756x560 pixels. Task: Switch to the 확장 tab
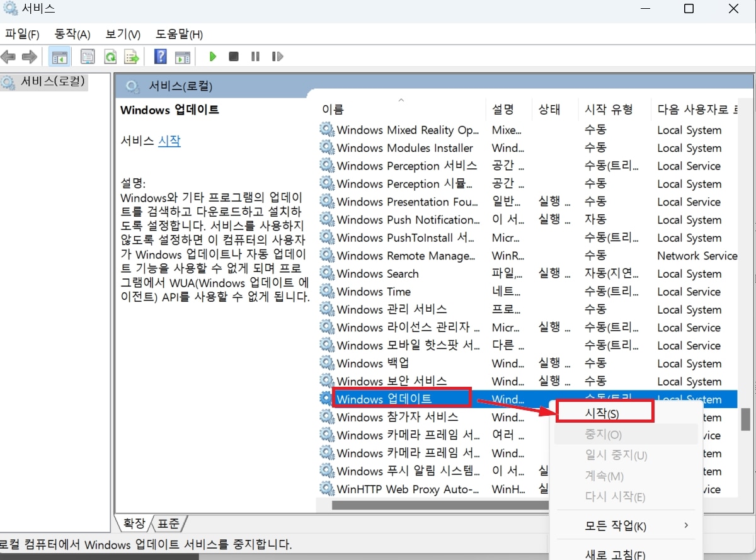[x=134, y=523]
